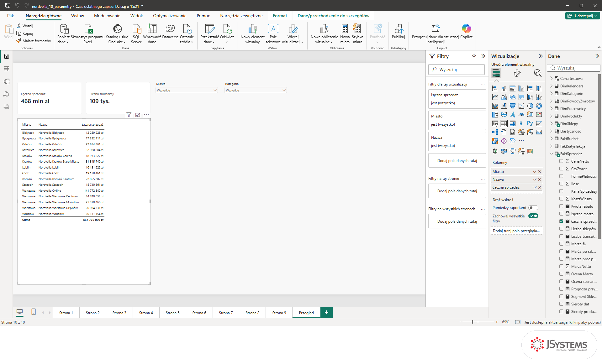Insert Pole tekstowe text box
Image resolution: width=602 pixels, height=364 pixels.
273,34
